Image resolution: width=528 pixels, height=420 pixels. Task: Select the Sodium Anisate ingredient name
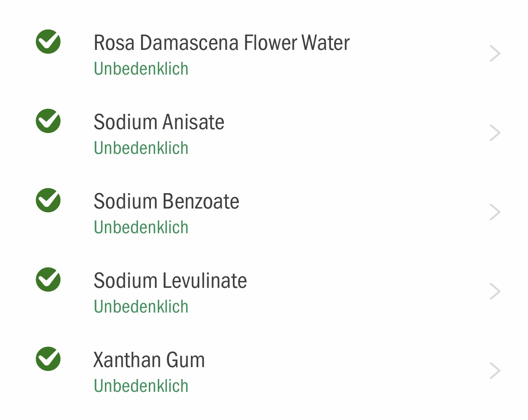pyautogui.click(x=159, y=122)
